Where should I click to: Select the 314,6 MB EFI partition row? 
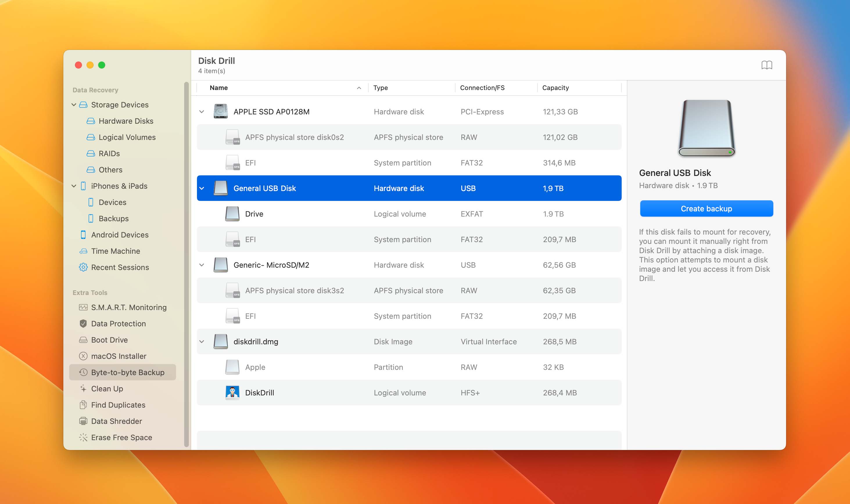(x=409, y=163)
